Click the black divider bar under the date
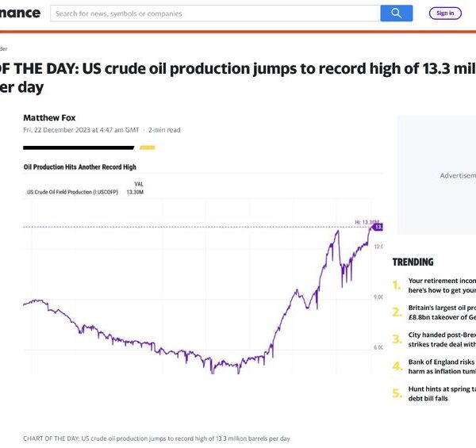Image resolution: width=476 pixels, height=448 pixels. [x=79, y=147]
